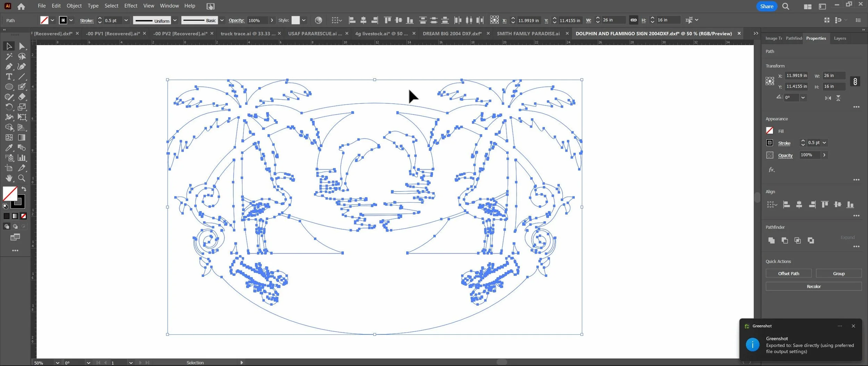
Task: Open the zoom level dropdown at 50%
Action: (57, 363)
